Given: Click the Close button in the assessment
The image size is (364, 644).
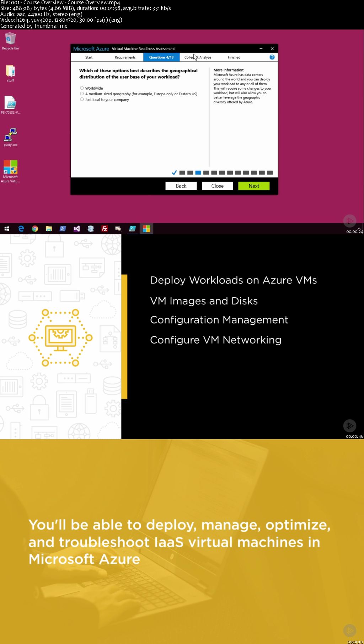Looking at the screenshot, I should [x=218, y=186].
